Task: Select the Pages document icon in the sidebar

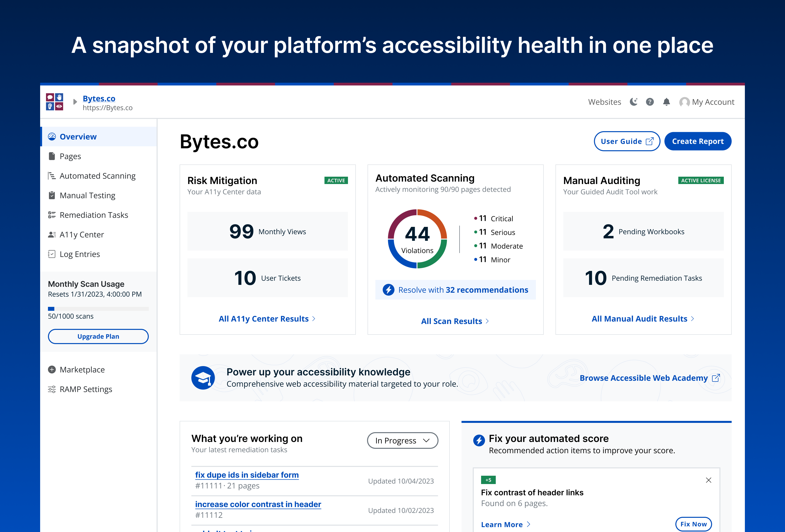Action: 52,156
